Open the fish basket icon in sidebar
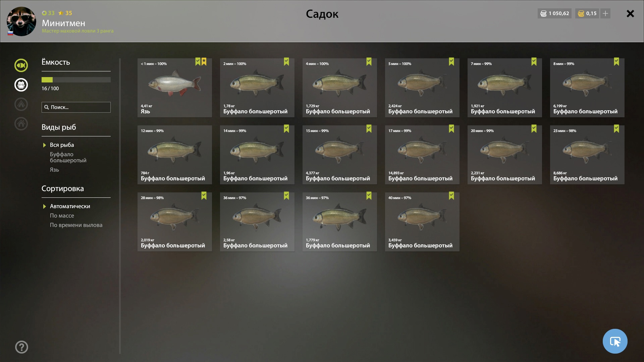The image size is (644, 362). coord(21,85)
